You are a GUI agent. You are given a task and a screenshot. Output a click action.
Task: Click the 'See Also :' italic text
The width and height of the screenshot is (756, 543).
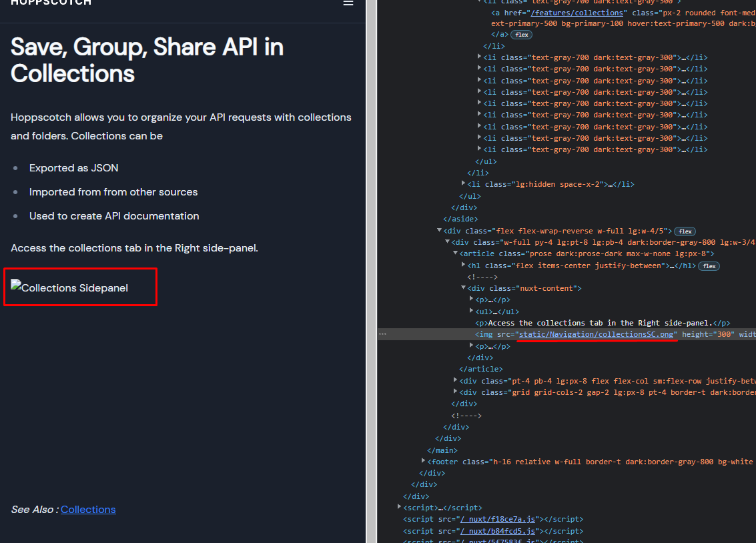35,509
